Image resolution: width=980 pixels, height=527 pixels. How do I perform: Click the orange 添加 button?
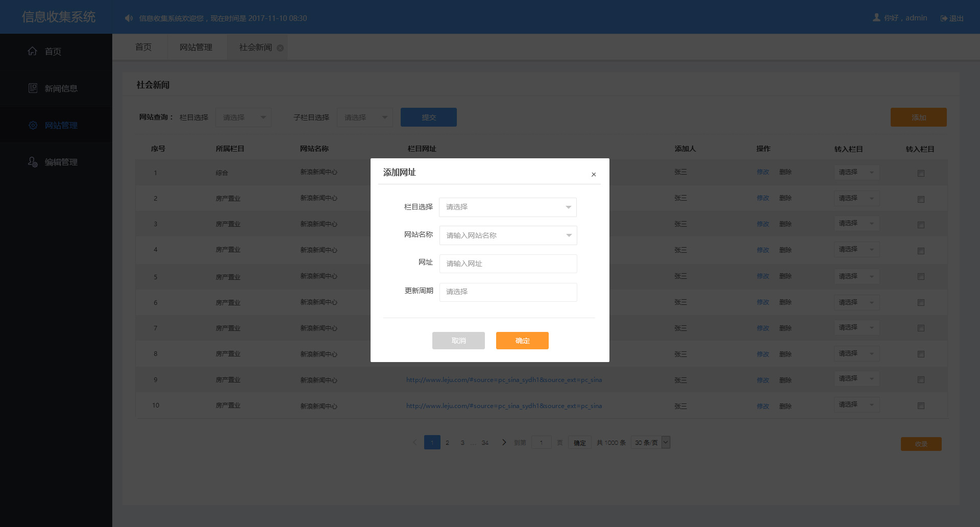919,117
